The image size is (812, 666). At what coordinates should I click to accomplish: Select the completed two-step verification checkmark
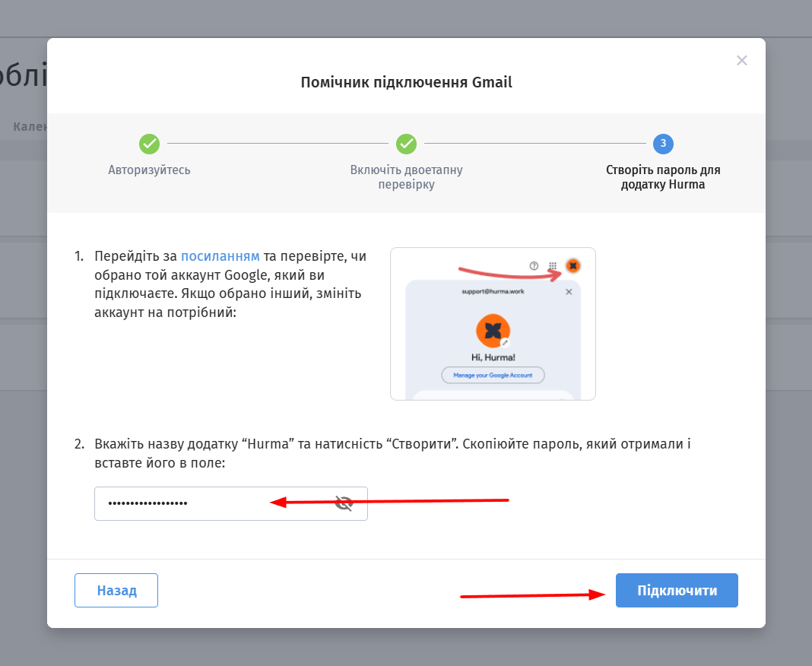[x=407, y=144]
